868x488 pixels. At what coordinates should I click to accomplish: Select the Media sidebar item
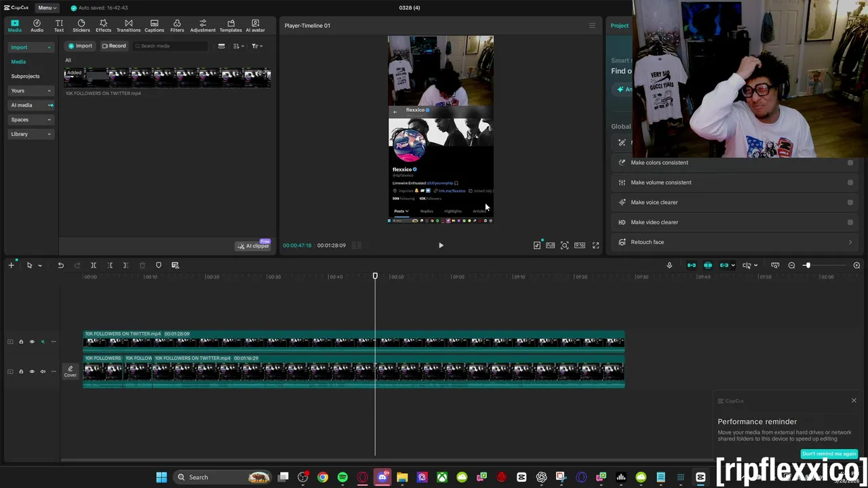point(18,62)
